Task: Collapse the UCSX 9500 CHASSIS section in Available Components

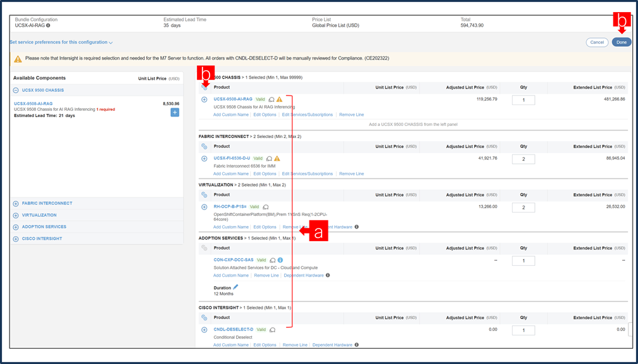Action: (x=16, y=91)
